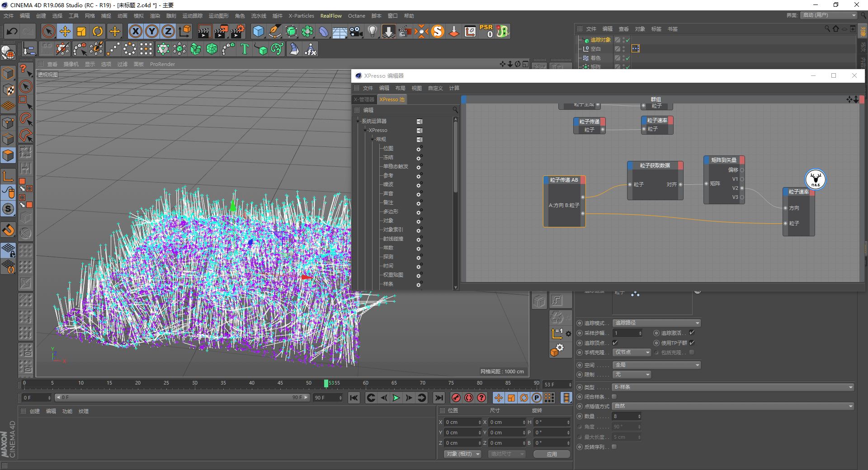Image resolution: width=868 pixels, height=470 pixels.
Task: Uncheck the 使用TP子群 option
Action: point(692,343)
